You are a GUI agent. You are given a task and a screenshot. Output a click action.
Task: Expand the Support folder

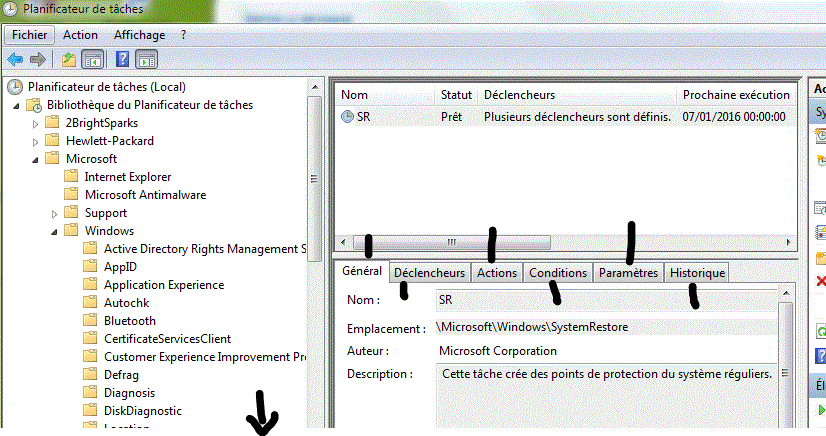click(x=55, y=213)
